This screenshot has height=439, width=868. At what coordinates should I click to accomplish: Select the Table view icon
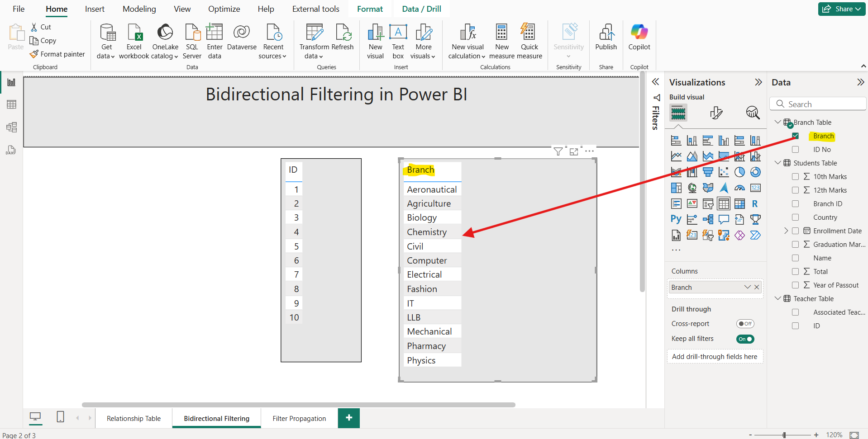[x=11, y=104]
